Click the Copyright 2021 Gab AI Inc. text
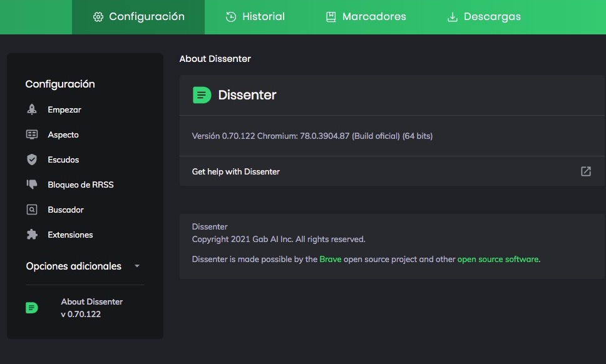This screenshot has height=364, width=606. coord(278,239)
